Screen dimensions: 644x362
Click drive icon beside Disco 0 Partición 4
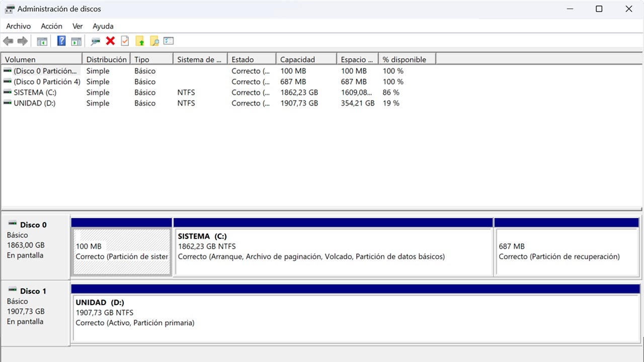pyautogui.click(x=8, y=81)
